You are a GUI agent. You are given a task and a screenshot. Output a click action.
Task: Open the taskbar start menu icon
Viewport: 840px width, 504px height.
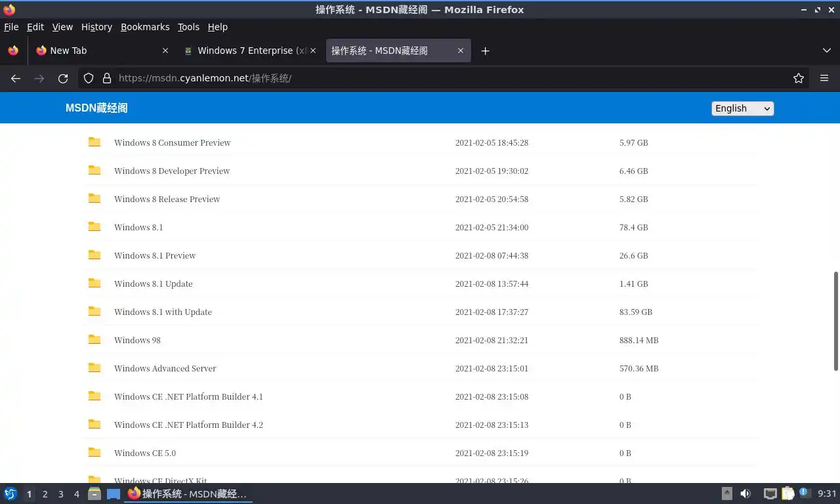point(10,493)
